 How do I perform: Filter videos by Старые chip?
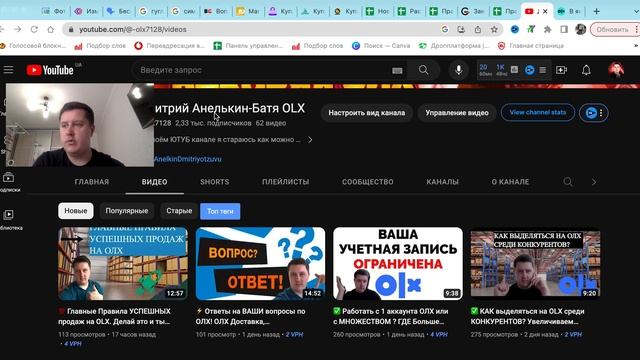[x=179, y=211]
